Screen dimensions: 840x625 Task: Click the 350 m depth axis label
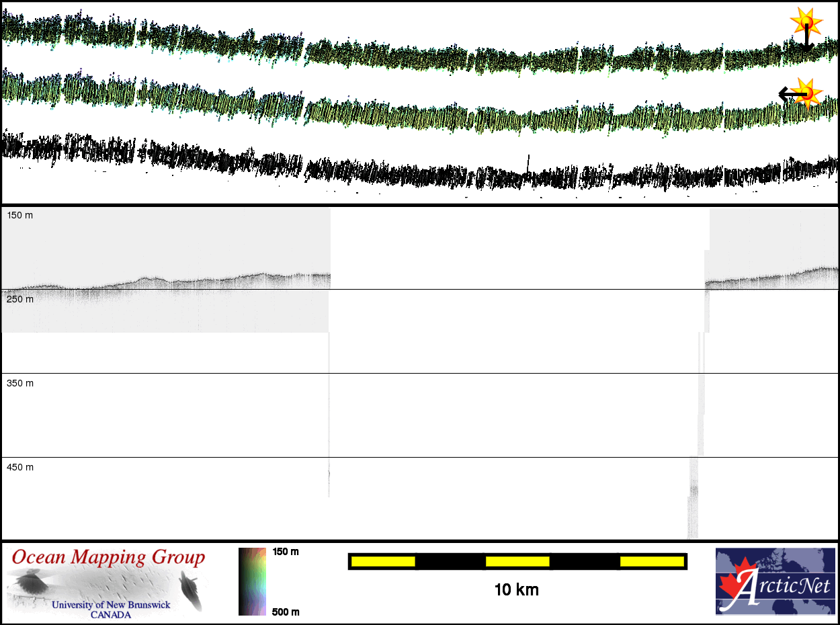[x=20, y=383]
